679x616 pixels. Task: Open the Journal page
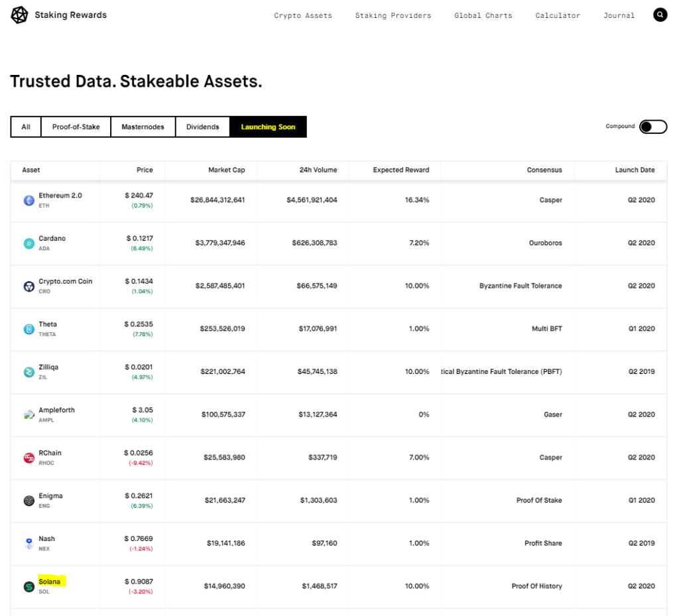pyautogui.click(x=619, y=16)
